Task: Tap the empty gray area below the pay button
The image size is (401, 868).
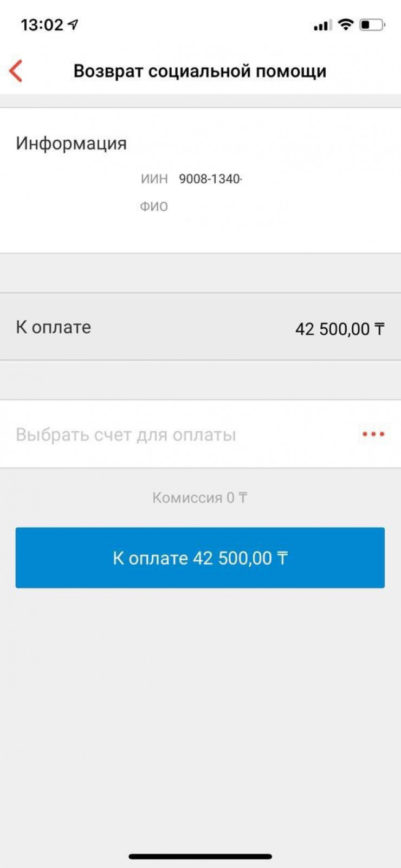Action: 200,704
